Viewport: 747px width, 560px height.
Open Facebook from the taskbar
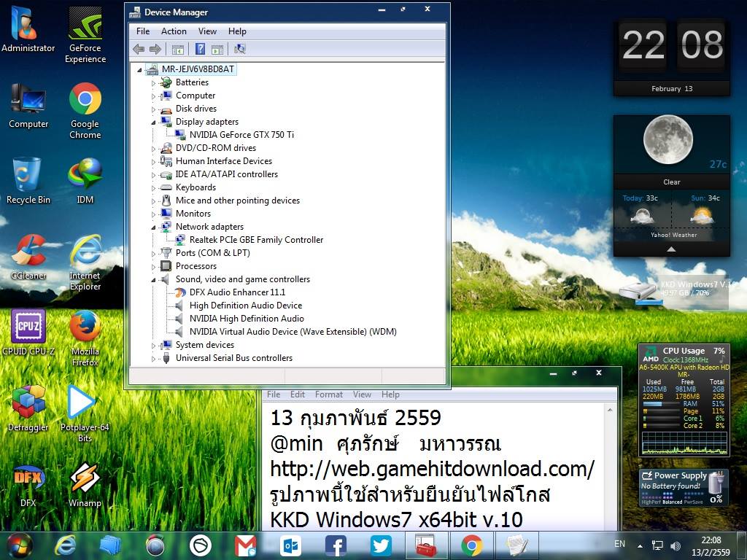pyautogui.click(x=336, y=545)
